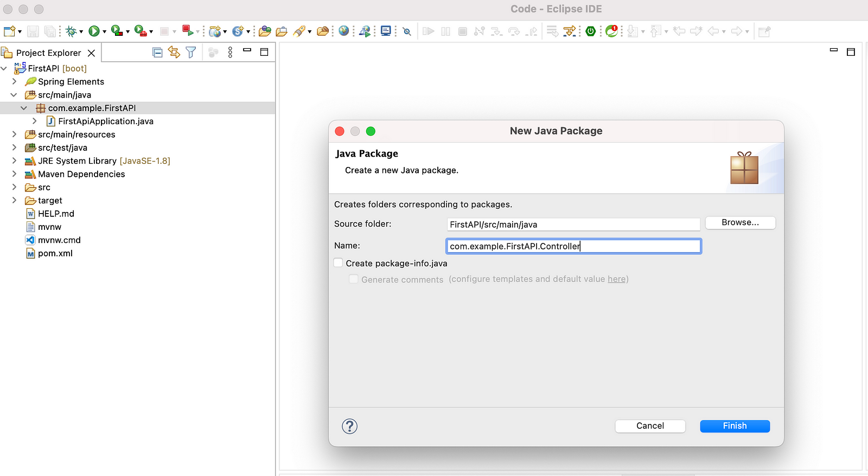Expand the src/test/java folder
Image resolution: width=868 pixels, height=476 pixels.
coord(14,147)
